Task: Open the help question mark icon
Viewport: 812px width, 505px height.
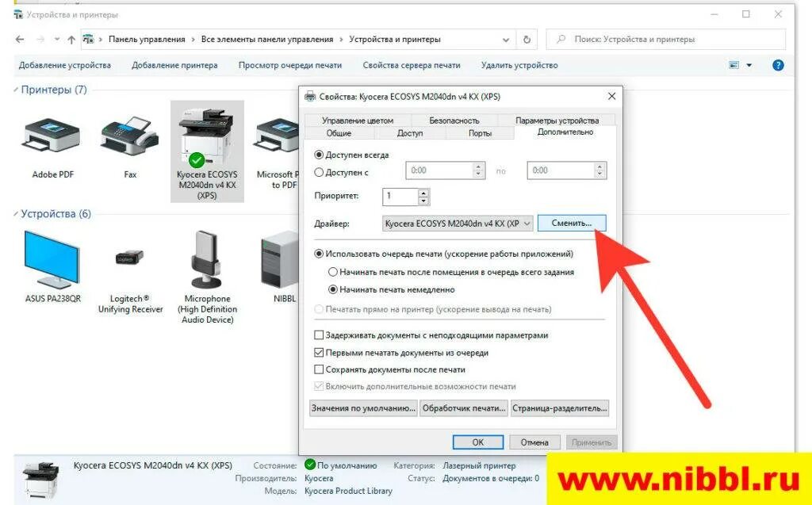Action: click(x=778, y=65)
